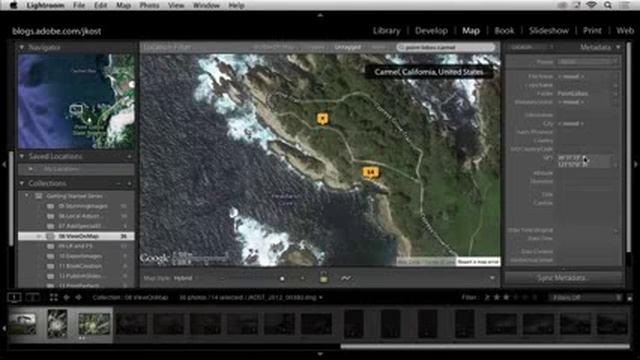Click the Collections panel plus icon
The image size is (640, 360).
click(129, 184)
